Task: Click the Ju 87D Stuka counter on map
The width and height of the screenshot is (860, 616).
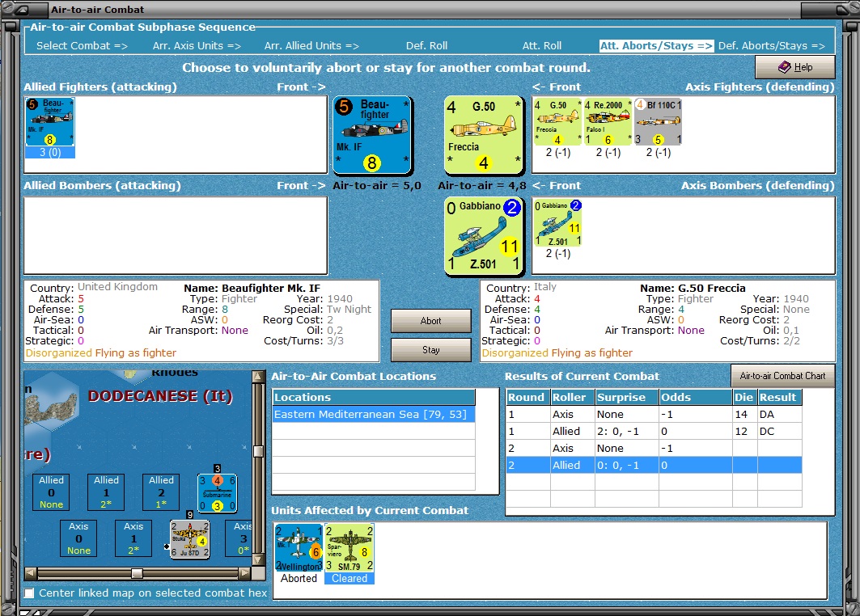Action: coord(190,538)
